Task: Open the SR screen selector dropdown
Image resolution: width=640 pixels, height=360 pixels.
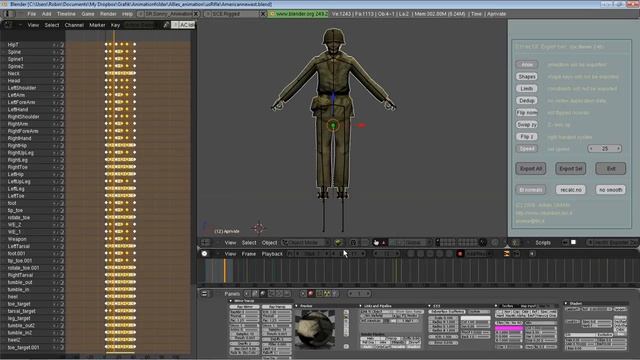Action: pos(141,14)
